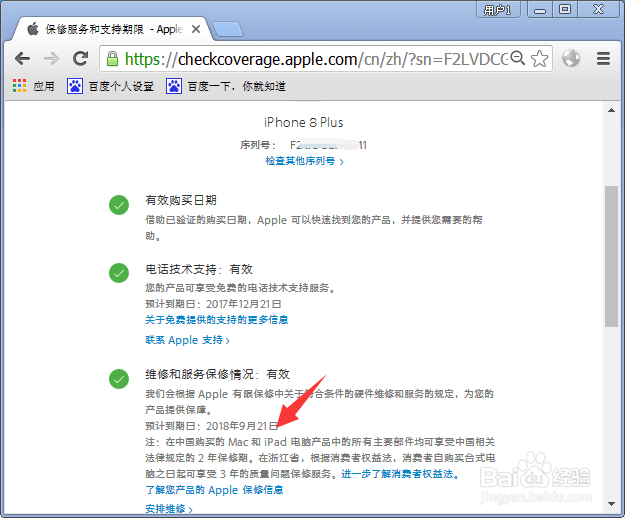The image size is (625, 518).
Task: Click the scrollbar up arrow
Action: coord(611,110)
